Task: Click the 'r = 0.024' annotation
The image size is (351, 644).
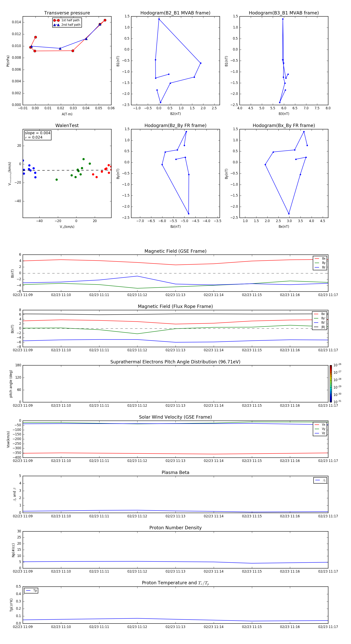Action: tap(34, 137)
